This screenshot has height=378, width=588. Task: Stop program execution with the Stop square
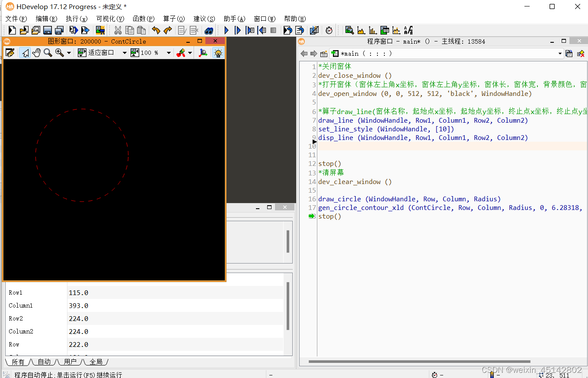click(273, 30)
